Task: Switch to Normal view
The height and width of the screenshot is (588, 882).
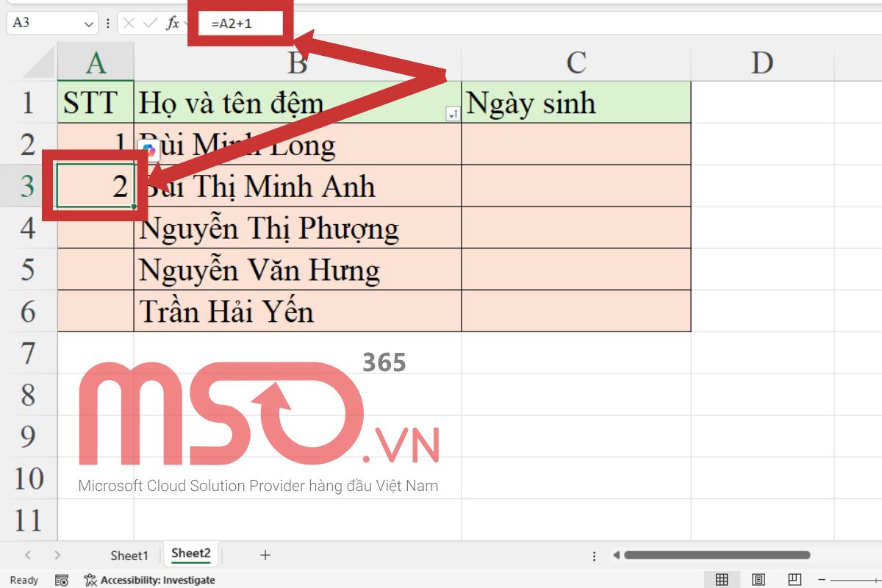Action: [722, 580]
